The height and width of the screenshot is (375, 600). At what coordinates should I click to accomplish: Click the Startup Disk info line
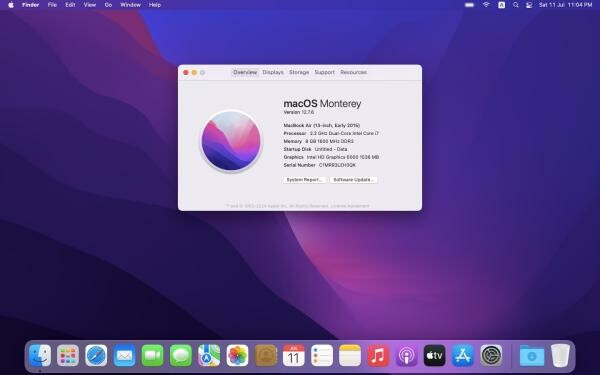(x=315, y=149)
